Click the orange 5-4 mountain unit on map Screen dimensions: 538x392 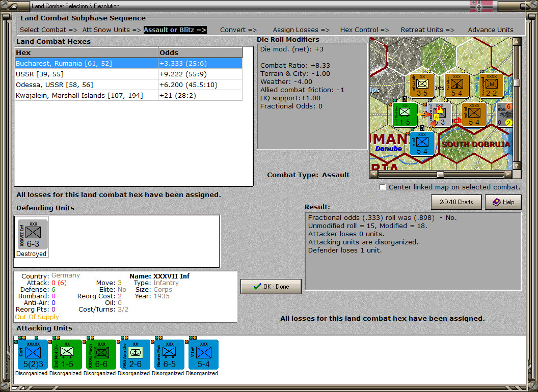pyautogui.click(x=456, y=86)
